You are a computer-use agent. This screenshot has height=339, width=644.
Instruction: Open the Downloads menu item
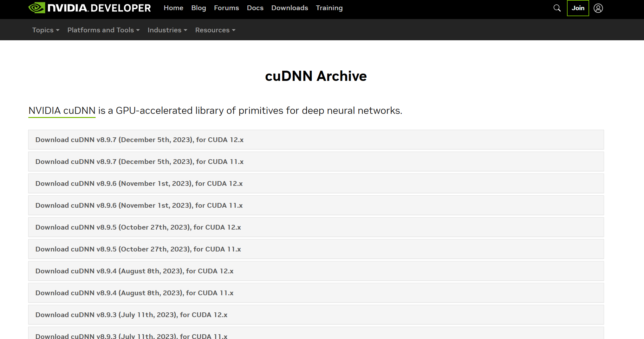tap(289, 8)
